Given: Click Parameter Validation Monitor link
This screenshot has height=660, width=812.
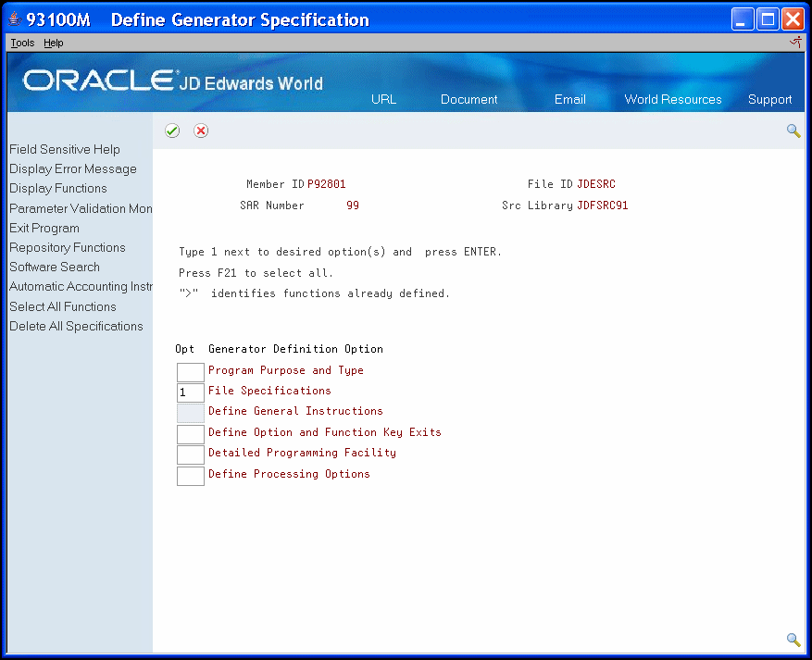Looking at the screenshot, I should [81, 208].
